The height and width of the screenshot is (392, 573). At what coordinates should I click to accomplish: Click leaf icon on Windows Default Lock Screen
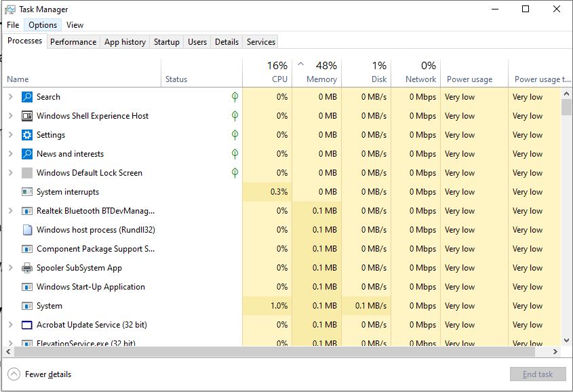235,173
